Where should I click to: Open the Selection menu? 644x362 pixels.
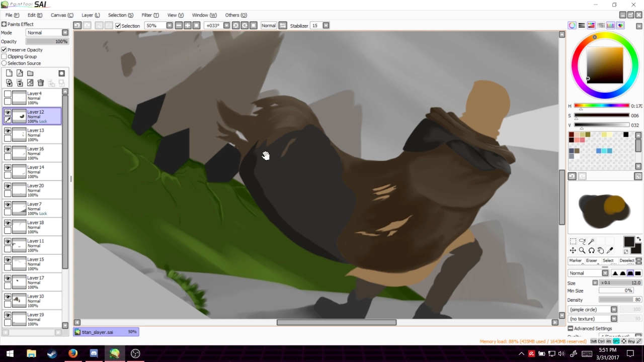pyautogui.click(x=121, y=15)
